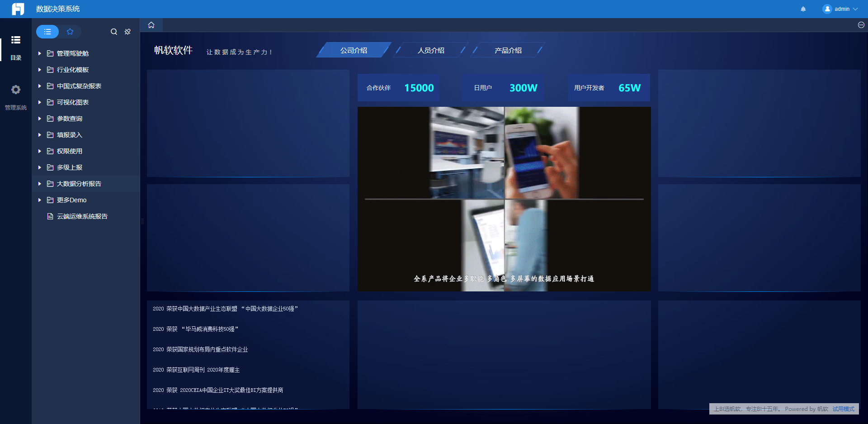Click the 帆软软件 title
868x424 pixels.
click(x=174, y=50)
